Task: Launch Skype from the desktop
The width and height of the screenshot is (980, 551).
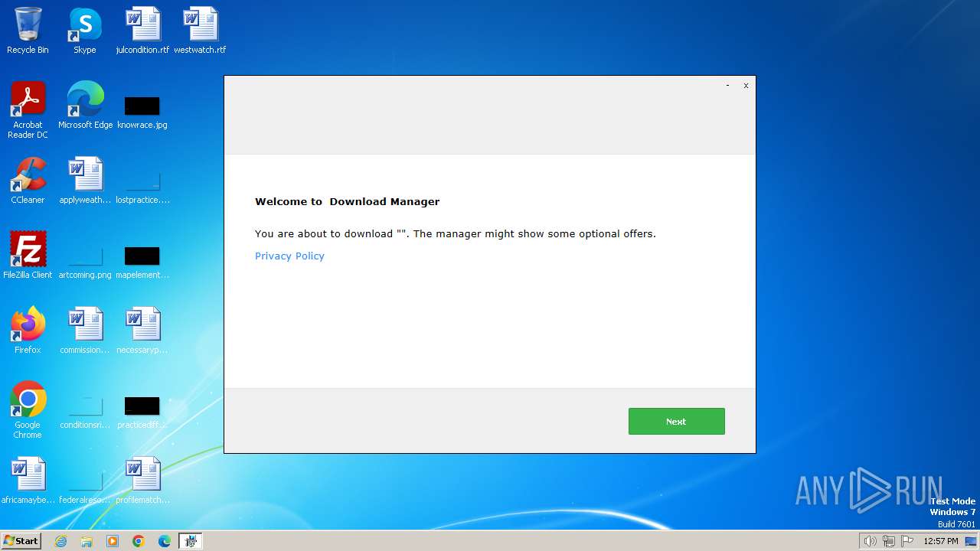Action: (85, 31)
